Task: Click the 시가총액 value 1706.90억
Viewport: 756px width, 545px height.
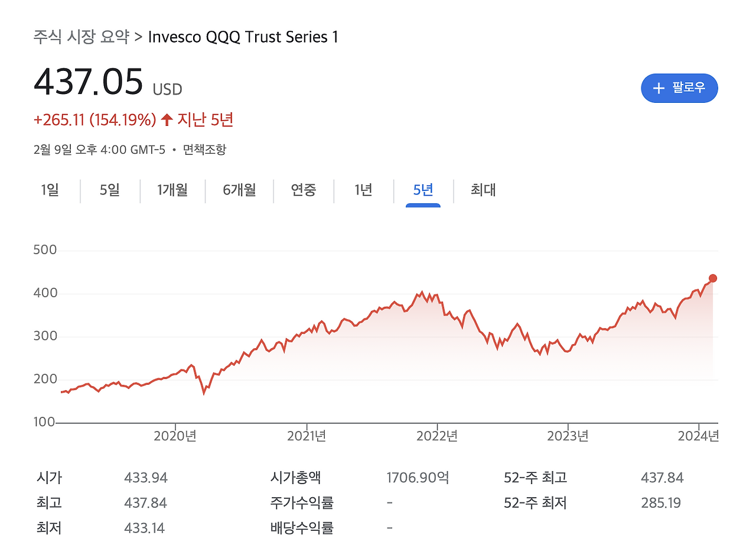Action: (418, 477)
